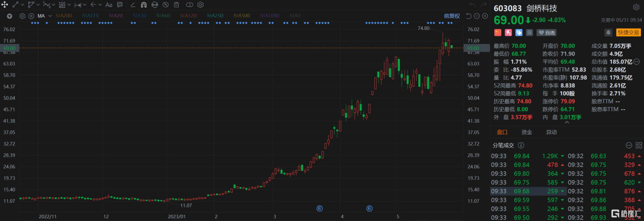Select the Aa text annotation tool

pos(109,5)
